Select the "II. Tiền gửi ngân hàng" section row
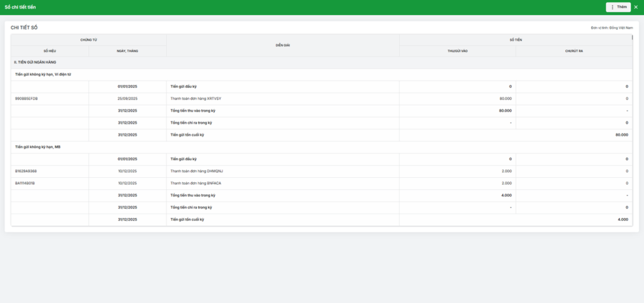The width and height of the screenshot is (644, 303). pos(36,62)
